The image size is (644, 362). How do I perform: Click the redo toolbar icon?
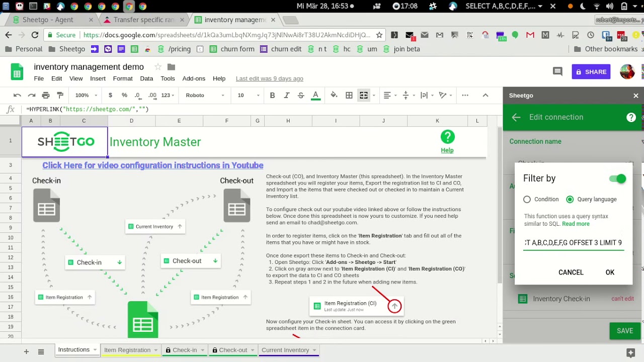point(32,95)
